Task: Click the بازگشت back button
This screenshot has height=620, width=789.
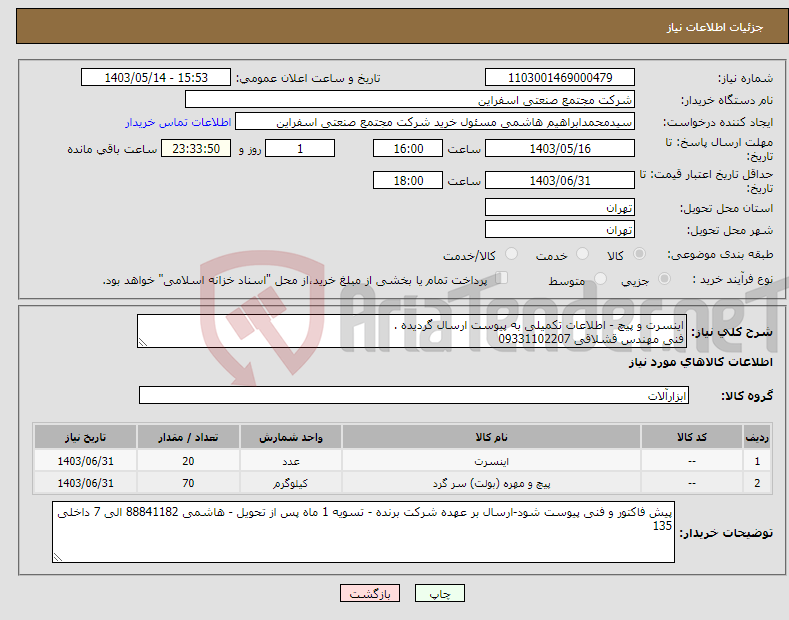Action: pyautogui.click(x=370, y=593)
